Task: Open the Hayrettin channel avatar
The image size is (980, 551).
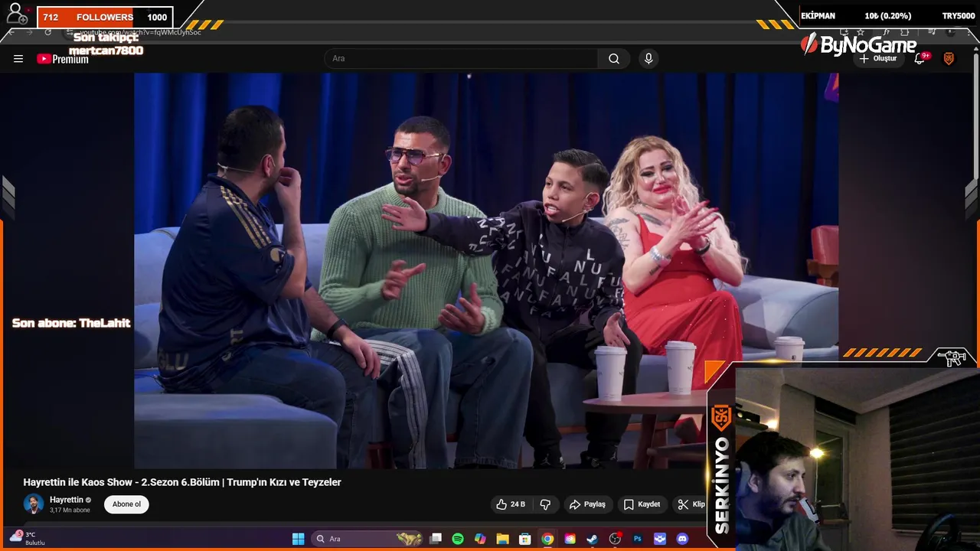Action: click(34, 504)
